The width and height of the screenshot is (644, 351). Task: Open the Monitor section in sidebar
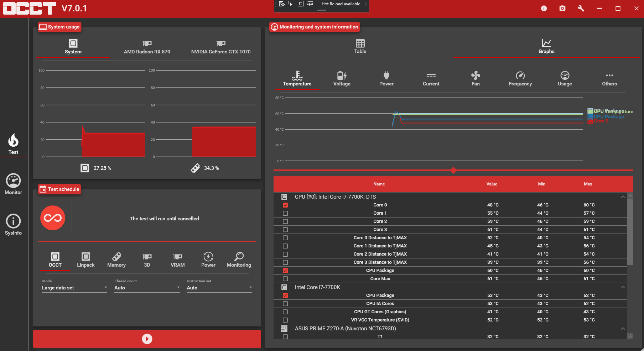coord(13,184)
